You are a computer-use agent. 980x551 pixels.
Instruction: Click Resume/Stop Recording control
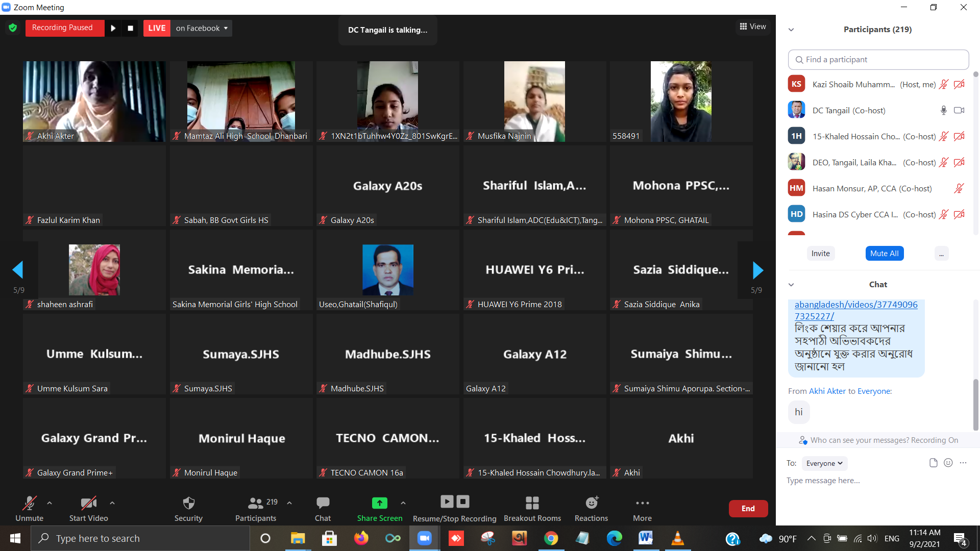(x=454, y=508)
